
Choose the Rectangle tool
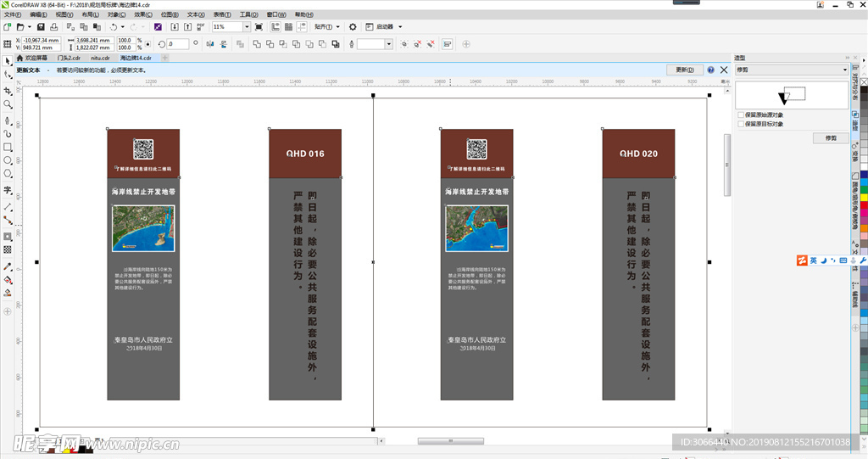(x=8, y=147)
